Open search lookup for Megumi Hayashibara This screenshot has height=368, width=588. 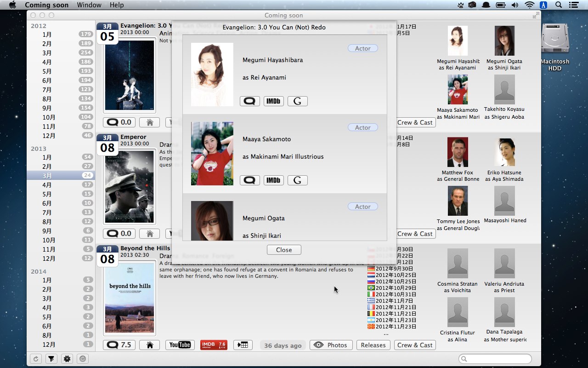click(250, 101)
